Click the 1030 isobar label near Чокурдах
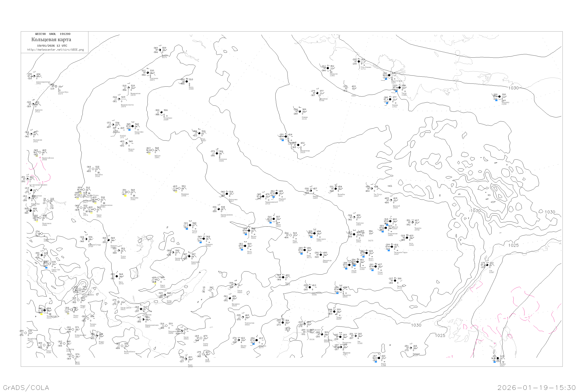Screen dimensions: 588x392 [x=514, y=88]
